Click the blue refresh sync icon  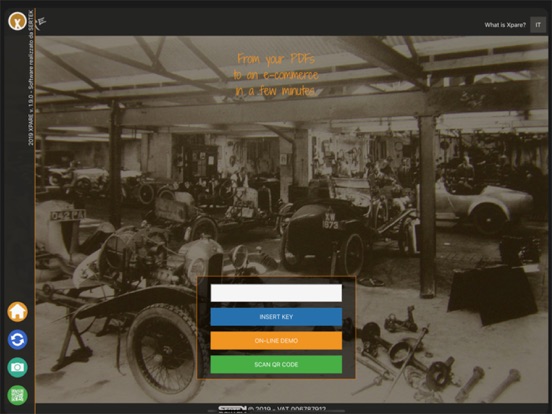pyautogui.click(x=17, y=339)
